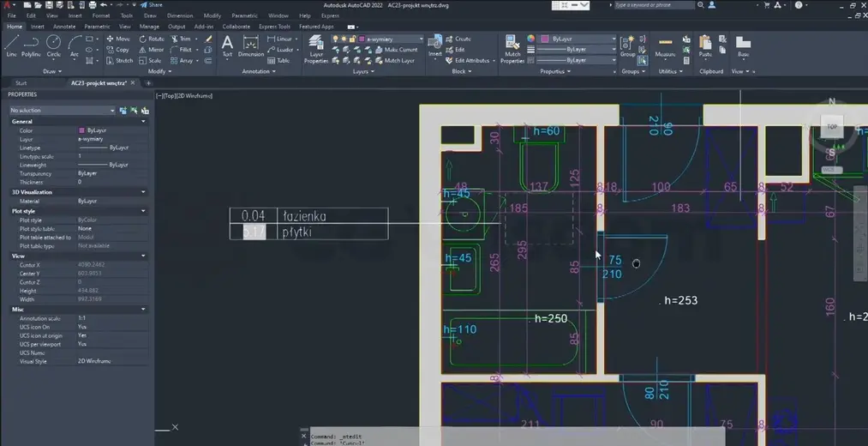This screenshot has width=868, height=446.
Task: Click Color ByLayer swatch in Properties palette
Action: click(82, 130)
